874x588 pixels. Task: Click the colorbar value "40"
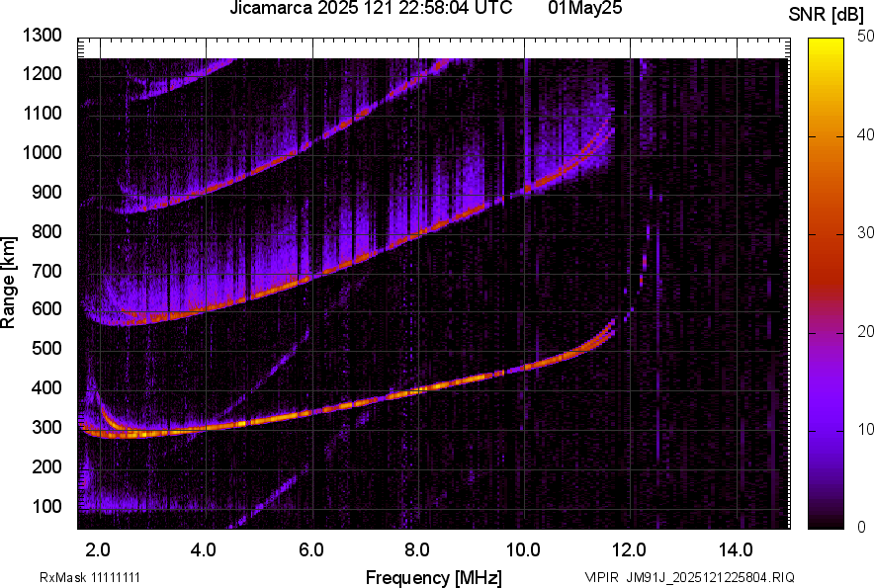pyautogui.click(x=864, y=134)
